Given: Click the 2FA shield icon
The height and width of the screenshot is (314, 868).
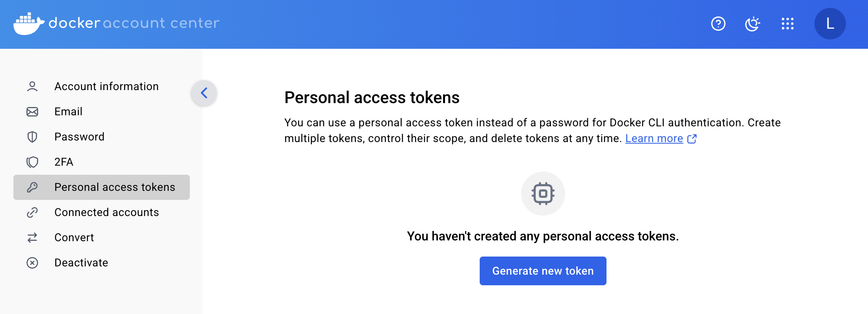Looking at the screenshot, I should pos(32,162).
